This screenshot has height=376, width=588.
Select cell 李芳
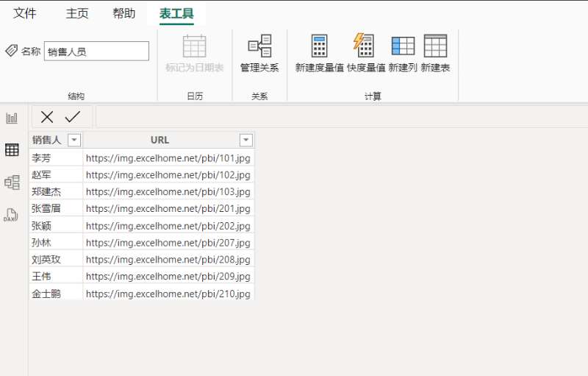(56, 158)
